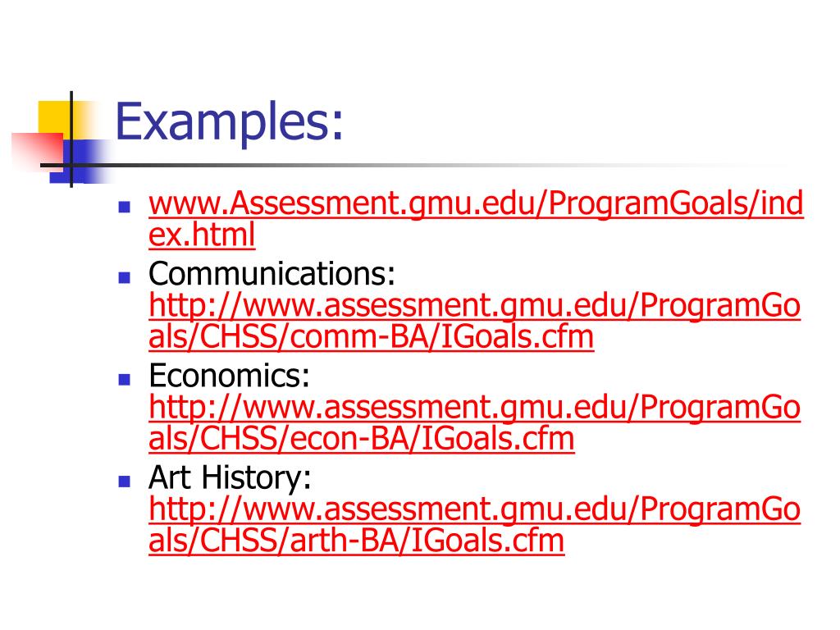This screenshot has height=630, width=840.
Task: Open the econ-BA IGoals.cfm link
Action: pyautogui.click(x=475, y=422)
